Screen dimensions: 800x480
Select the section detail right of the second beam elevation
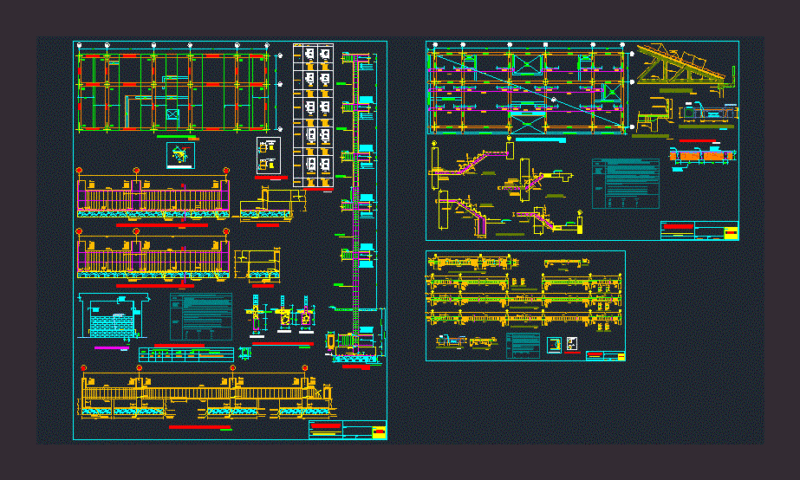(257, 265)
